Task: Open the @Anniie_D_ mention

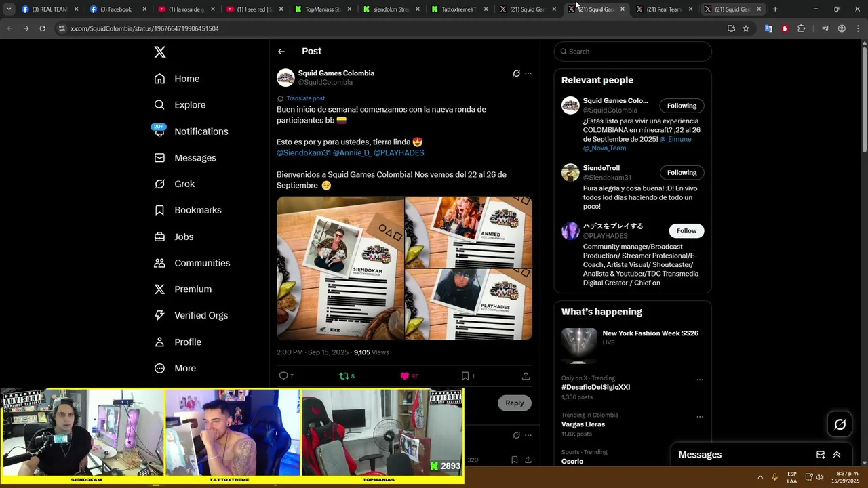Action: click(x=352, y=153)
